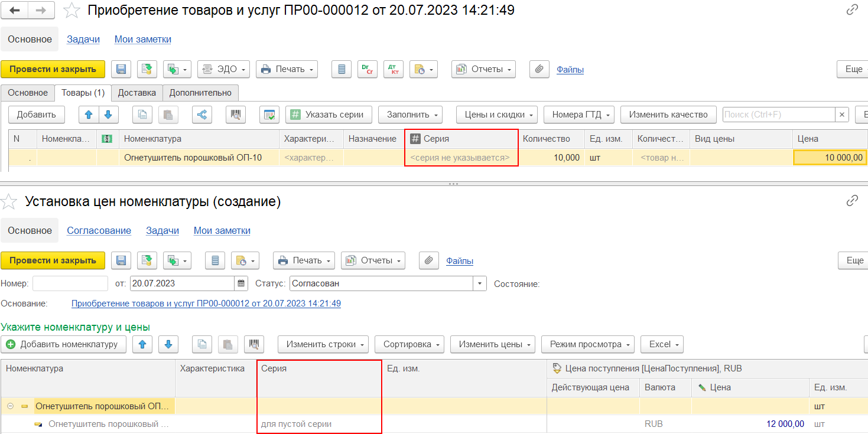Click the Указать серии button

(x=329, y=115)
